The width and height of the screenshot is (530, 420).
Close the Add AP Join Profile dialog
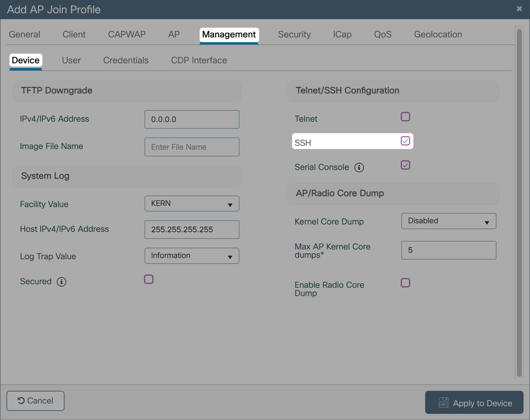519,9
